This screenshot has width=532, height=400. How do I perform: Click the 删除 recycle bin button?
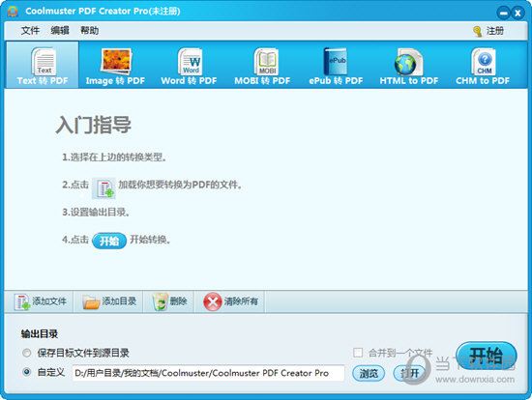coord(169,301)
